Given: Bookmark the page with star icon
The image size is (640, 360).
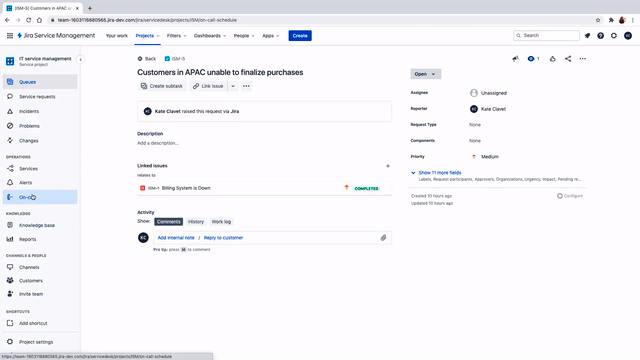Looking at the screenshot, I should (x=598, y=20).
